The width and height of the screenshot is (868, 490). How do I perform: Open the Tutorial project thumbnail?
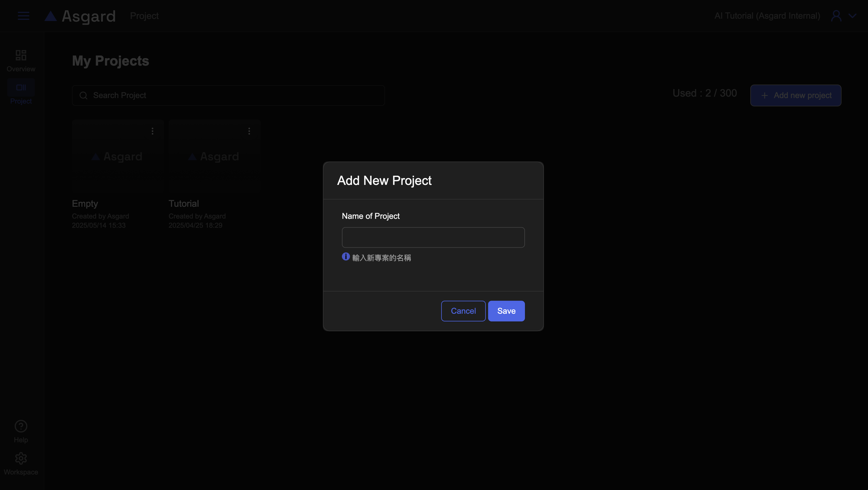tap(215, 156)
